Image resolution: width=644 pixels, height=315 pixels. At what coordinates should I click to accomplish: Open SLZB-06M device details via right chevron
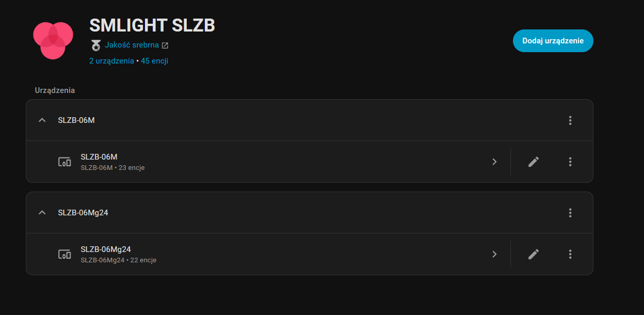click(494, 162)
